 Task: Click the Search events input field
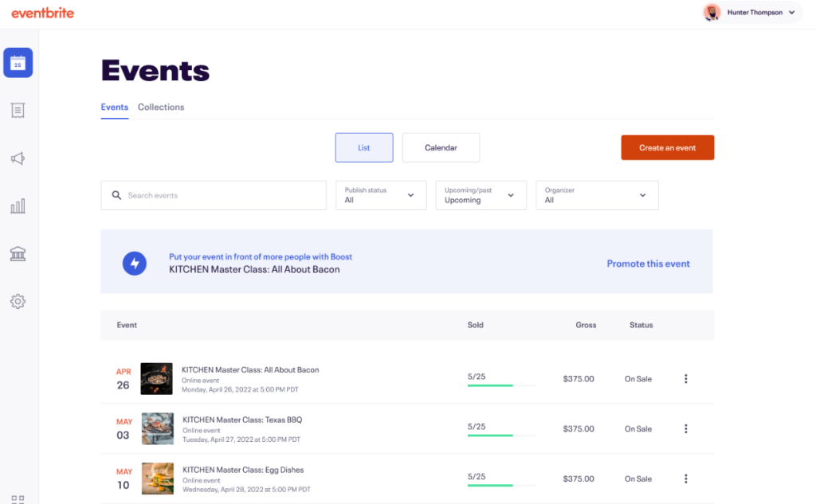[214, 195]
